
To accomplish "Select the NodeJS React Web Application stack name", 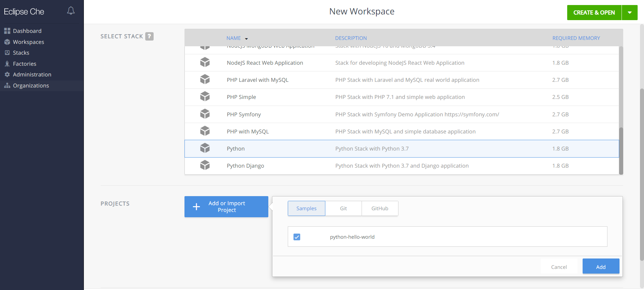I will pos(265,63).
